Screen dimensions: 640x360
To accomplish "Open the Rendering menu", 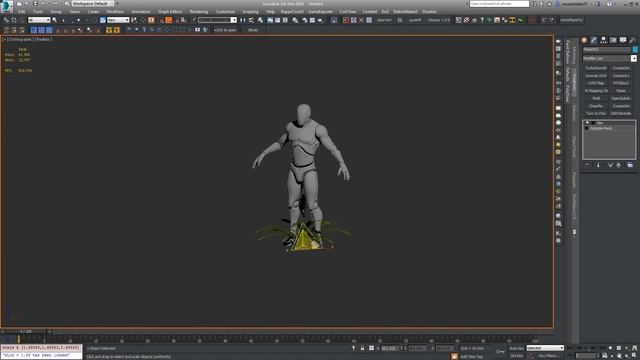I will (199, 12).
